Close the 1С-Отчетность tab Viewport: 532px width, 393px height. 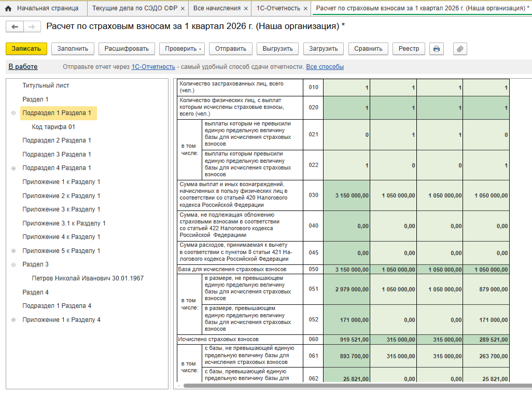305,9
